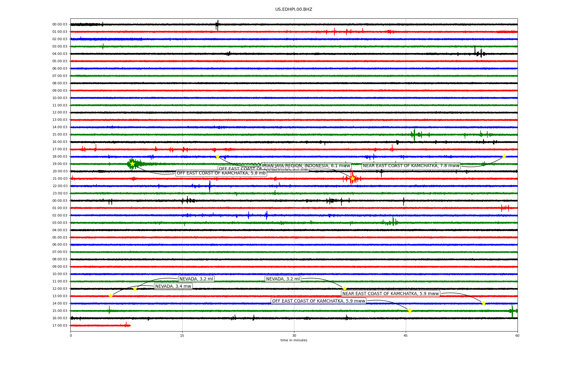588x368 pixels.
Task: Click the Off East Coast Kamchatka 5.9 mww label
Action: point(318,301)
